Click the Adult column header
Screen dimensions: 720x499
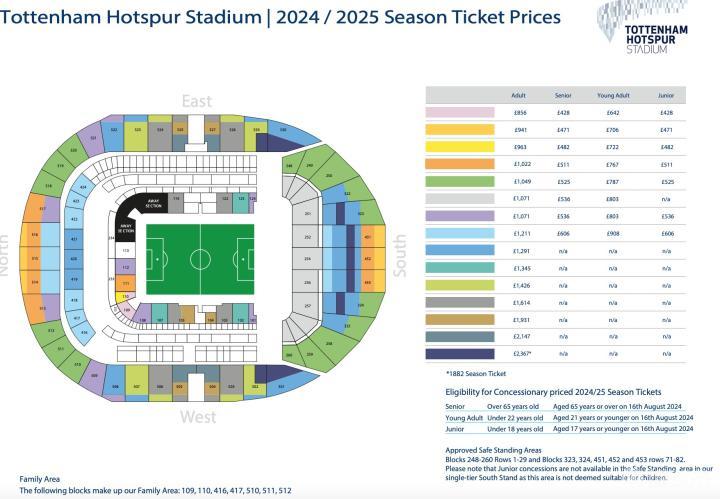[518, 95]
